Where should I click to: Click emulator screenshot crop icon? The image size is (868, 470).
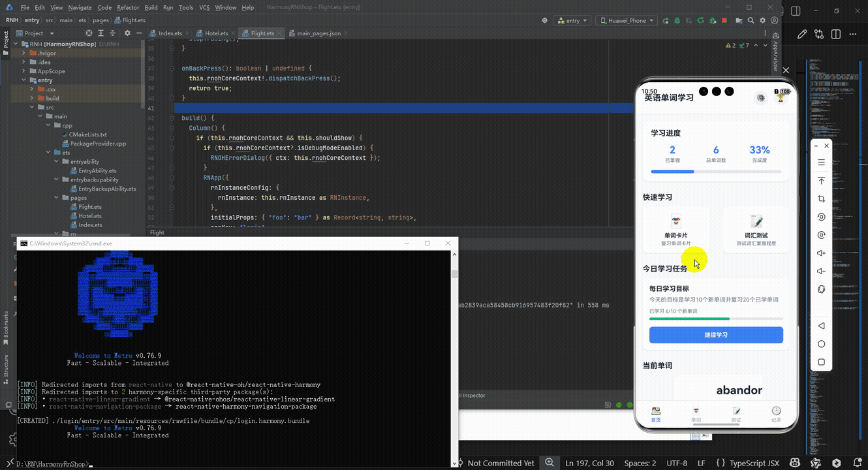[x=822, y=198]
